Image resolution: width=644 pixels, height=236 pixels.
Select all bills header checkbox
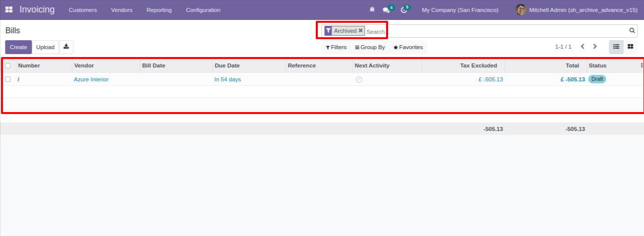pyautogui.click(x=8, y=65)
